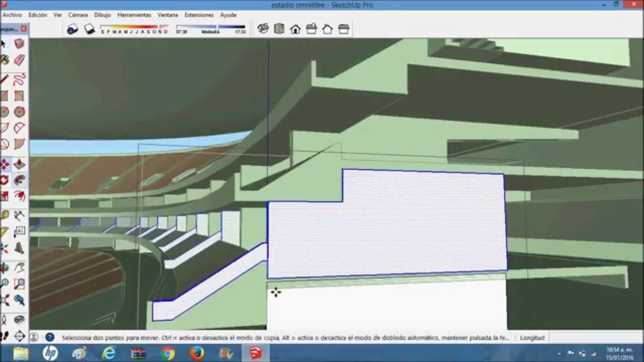
Task: Choose the Freehand drawing tool
Action: click(x=20, y=79)
